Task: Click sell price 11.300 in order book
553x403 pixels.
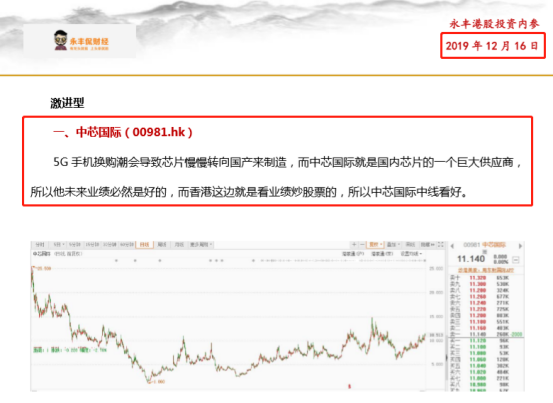Action: pyautogui.click(x=478, y=284)
